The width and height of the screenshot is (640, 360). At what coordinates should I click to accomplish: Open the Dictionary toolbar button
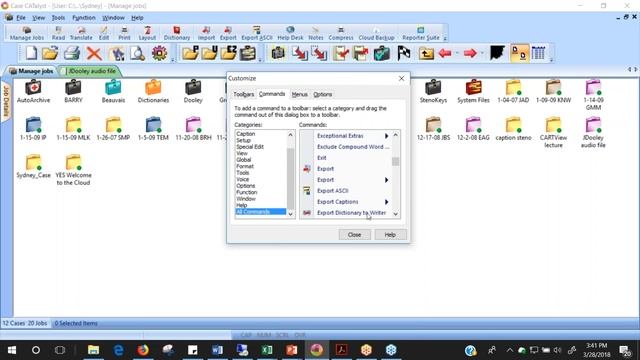pos(177,33)
